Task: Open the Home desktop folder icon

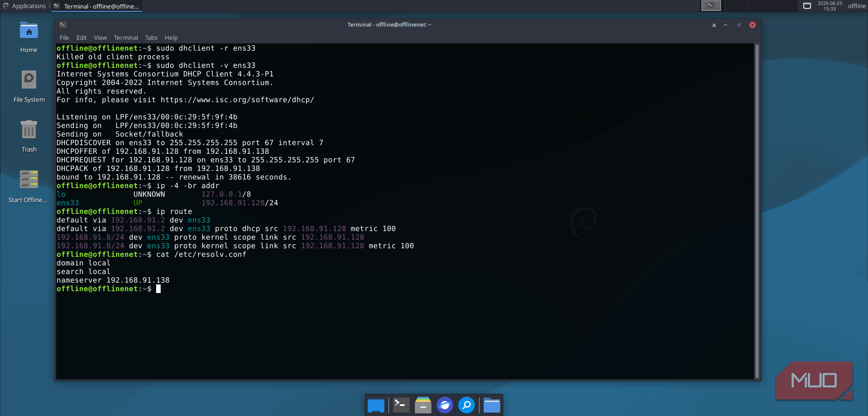Action: click(29, 31)
